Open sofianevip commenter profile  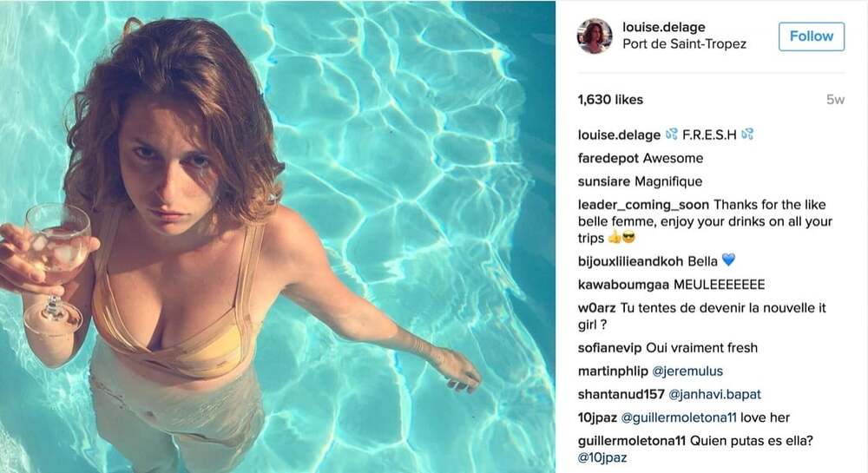coord(609,348)
